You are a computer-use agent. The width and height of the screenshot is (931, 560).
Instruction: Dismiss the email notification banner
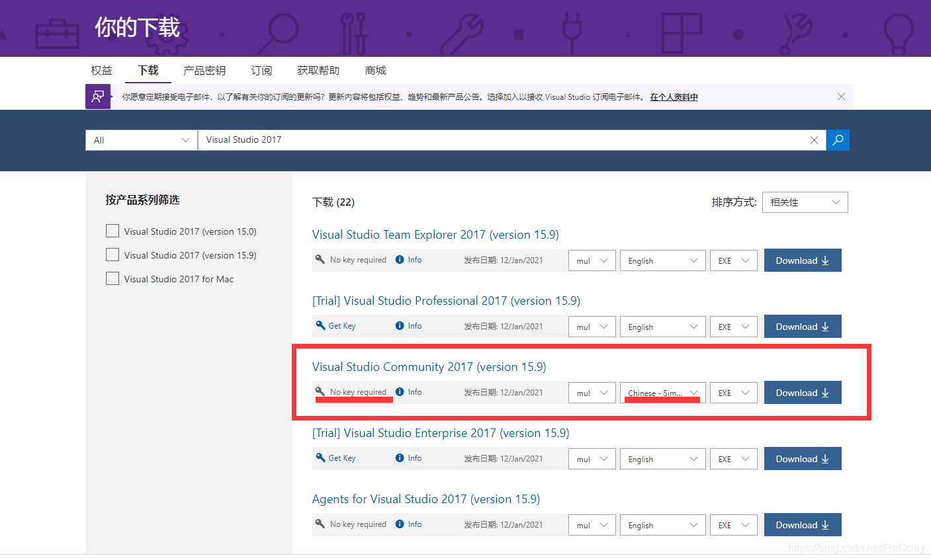point(841,97)
